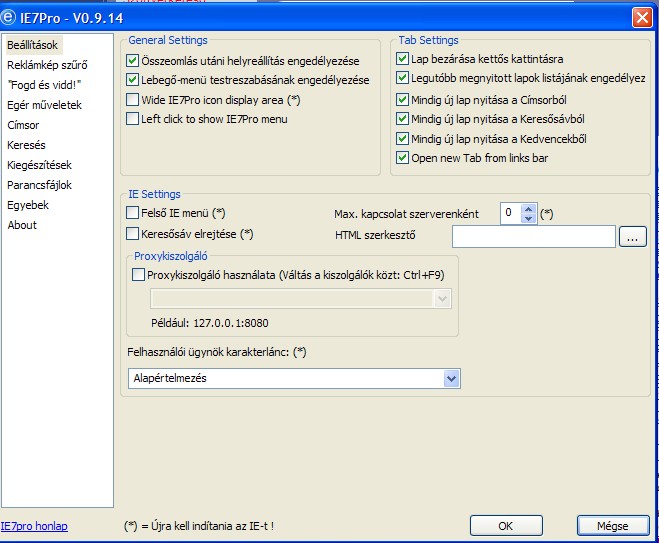The image size is (659, 543).
Task: Click the Újra kell indítania az IE-t note
Action: [x=199, y=526]
